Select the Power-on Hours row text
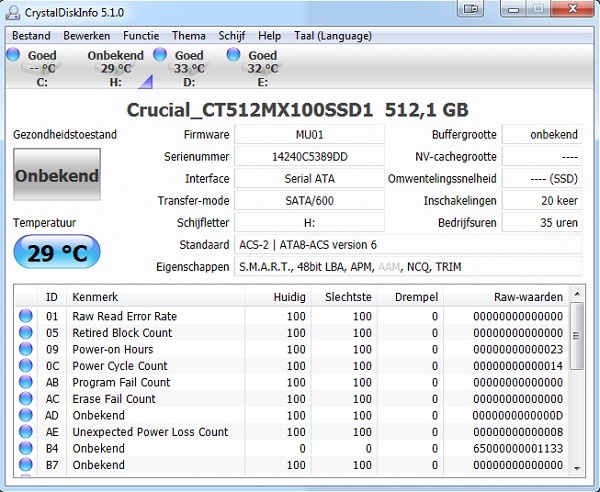600x492 pixels. [113, 349]
